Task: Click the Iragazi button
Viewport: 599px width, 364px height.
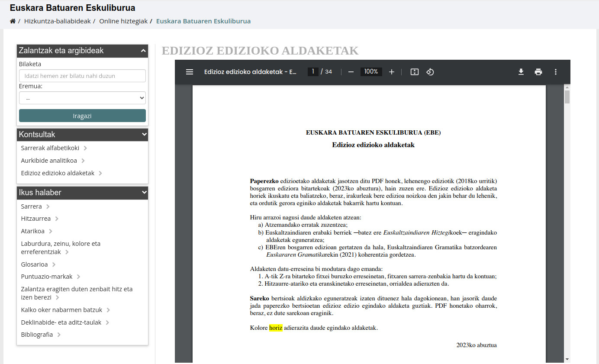Action: point(82,116)
